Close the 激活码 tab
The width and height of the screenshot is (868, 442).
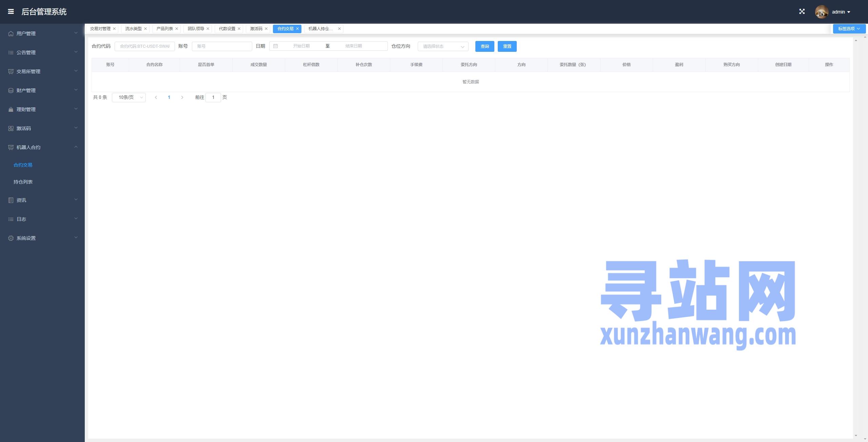pyautogui.click(x=266, y=29)
